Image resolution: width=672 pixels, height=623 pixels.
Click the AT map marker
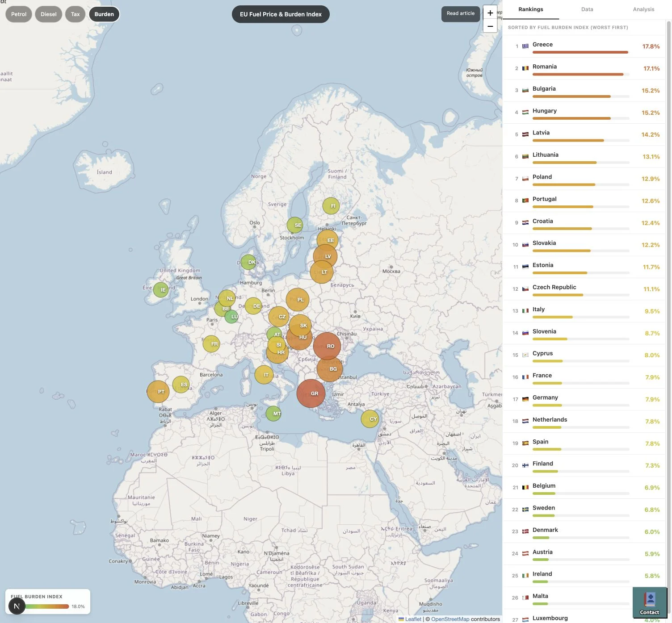[274, 334]
